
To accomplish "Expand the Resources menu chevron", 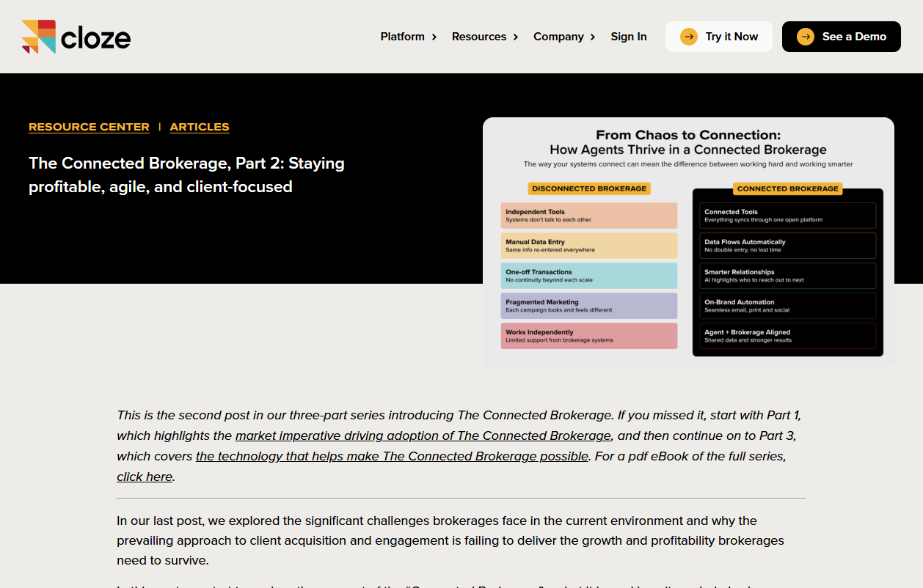I will [x=516, y=37].
